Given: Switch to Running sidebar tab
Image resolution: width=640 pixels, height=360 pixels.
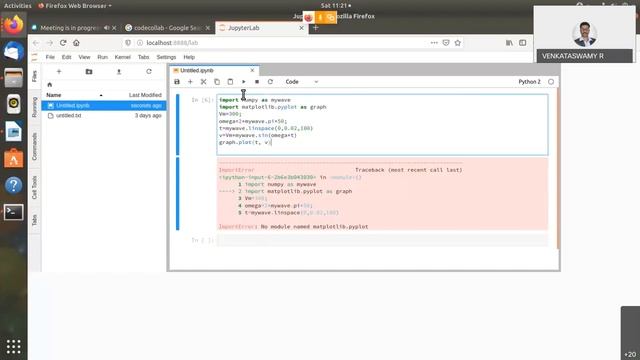Looking at the screenshot, I should (x=35, y=107).
